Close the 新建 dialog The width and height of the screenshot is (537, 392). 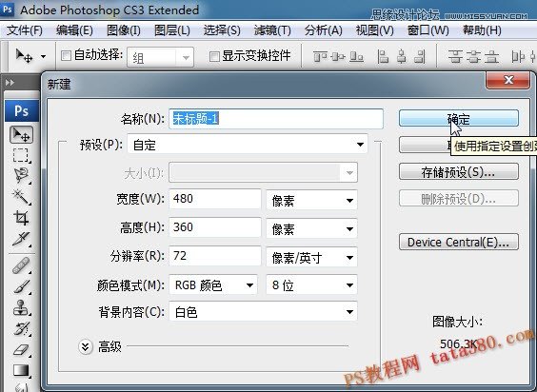click(508, 80)
